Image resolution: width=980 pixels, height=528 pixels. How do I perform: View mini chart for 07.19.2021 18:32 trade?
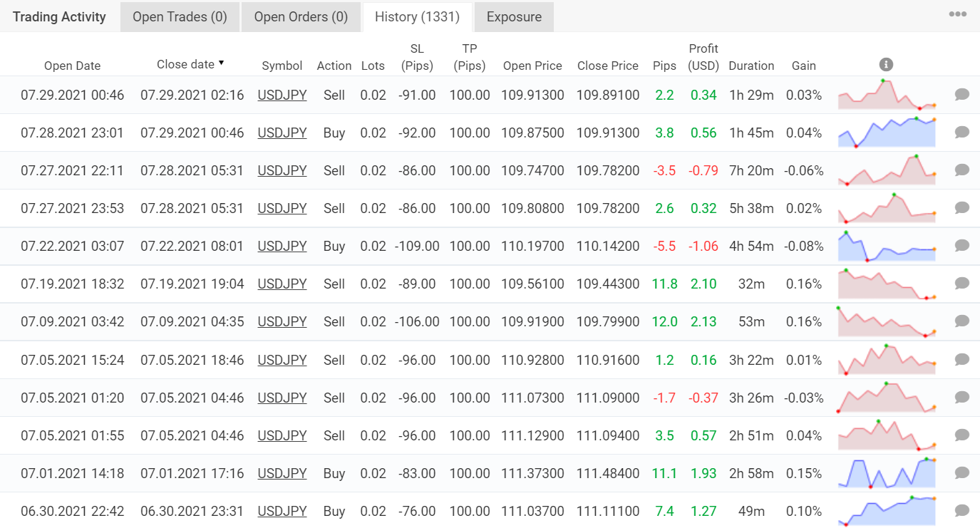pos(887,284)
